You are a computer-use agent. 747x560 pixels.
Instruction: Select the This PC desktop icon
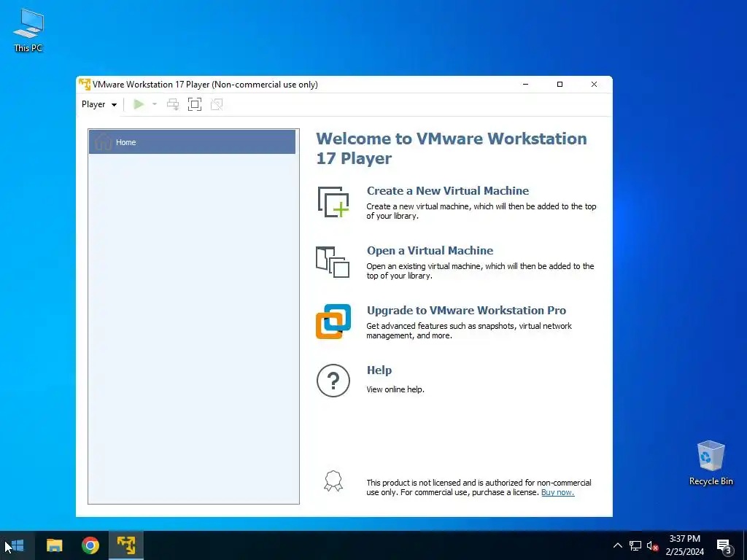[28, 30]
